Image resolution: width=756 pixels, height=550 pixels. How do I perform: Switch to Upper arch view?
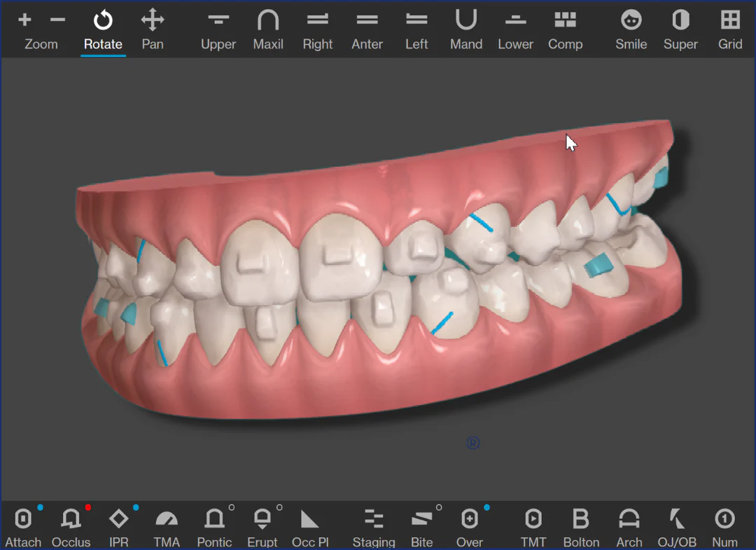(218, 31)
